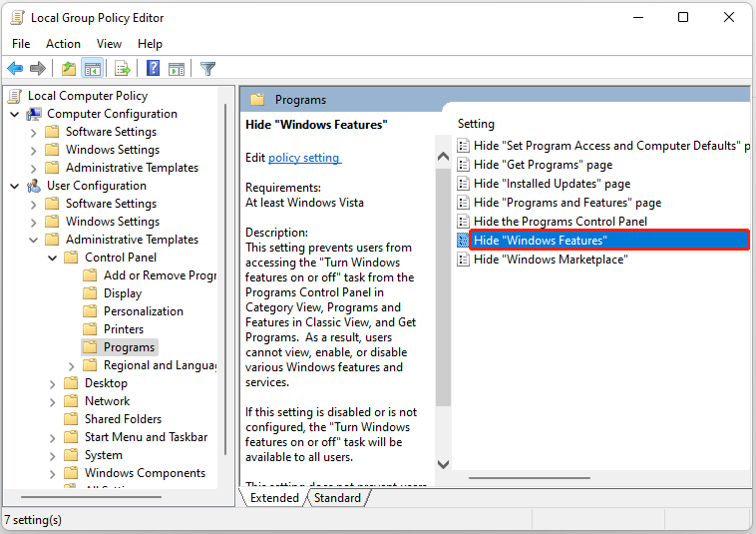This screenshot has width=756, height=534.
Task: Click policy icon beside Hide "Programs and Features" page
Action: point(463,203)
